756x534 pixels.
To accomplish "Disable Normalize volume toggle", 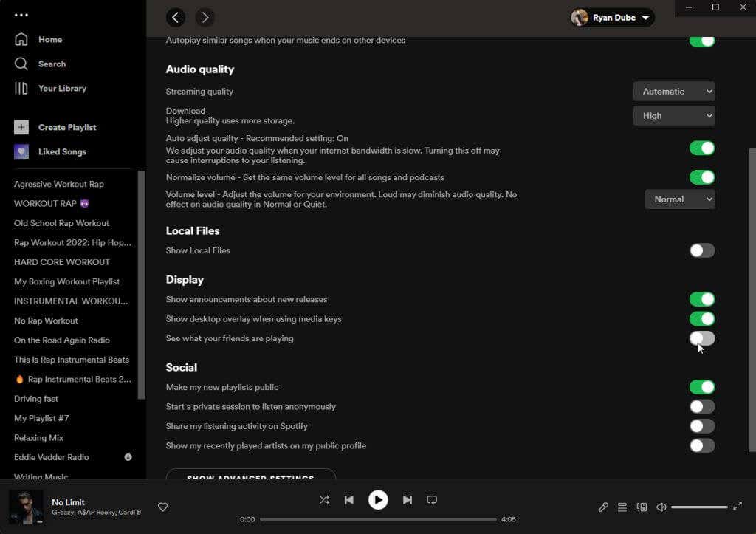I will pyautogui.click(x=702, y=177).
